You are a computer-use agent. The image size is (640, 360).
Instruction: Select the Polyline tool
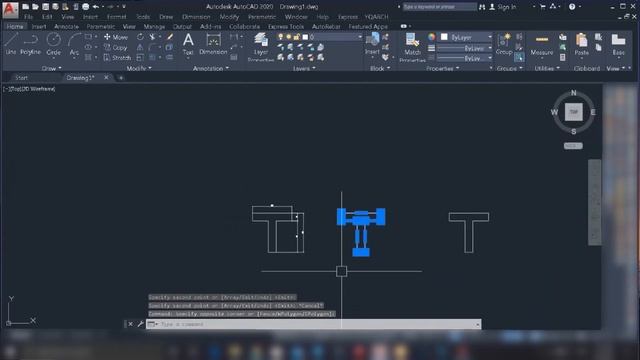30,44
